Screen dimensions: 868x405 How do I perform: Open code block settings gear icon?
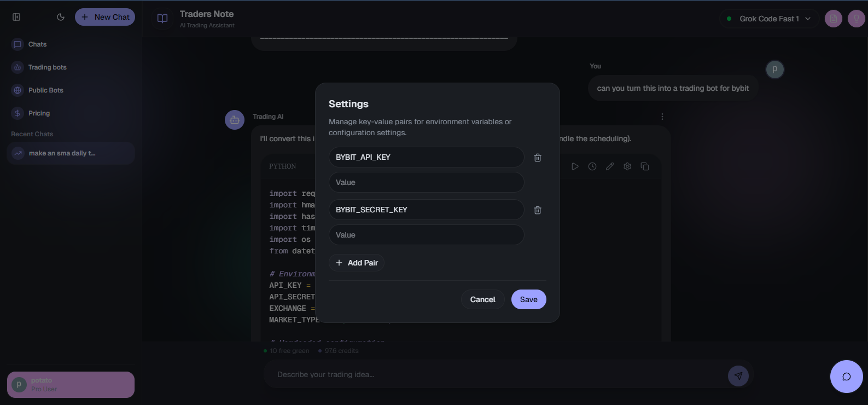(x=627, y=166)
